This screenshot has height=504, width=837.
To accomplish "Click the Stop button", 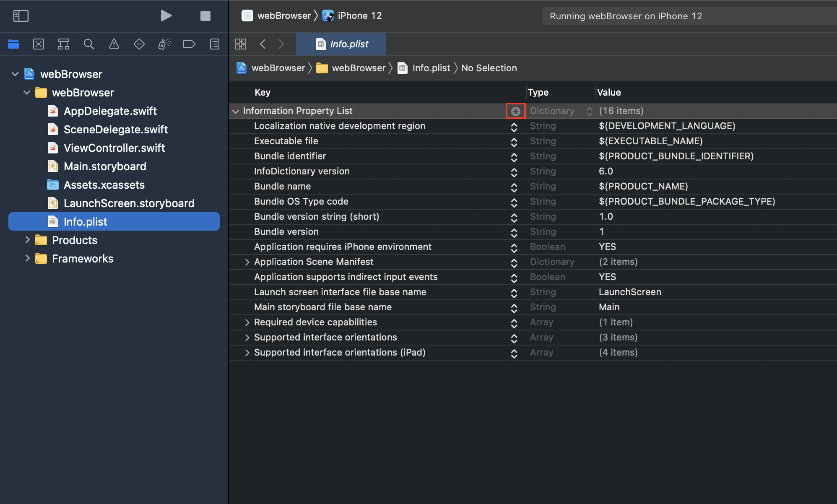I will tap(205, 16).
